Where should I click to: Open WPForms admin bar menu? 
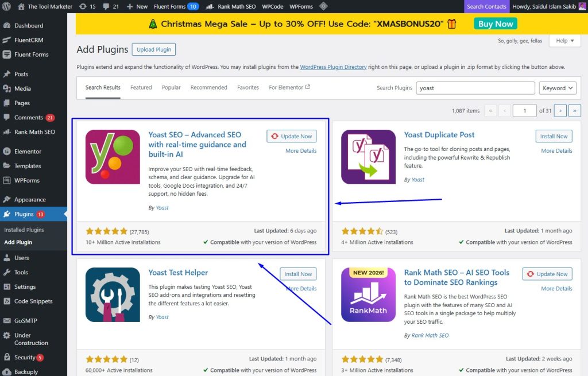click(x=301, y=6)
